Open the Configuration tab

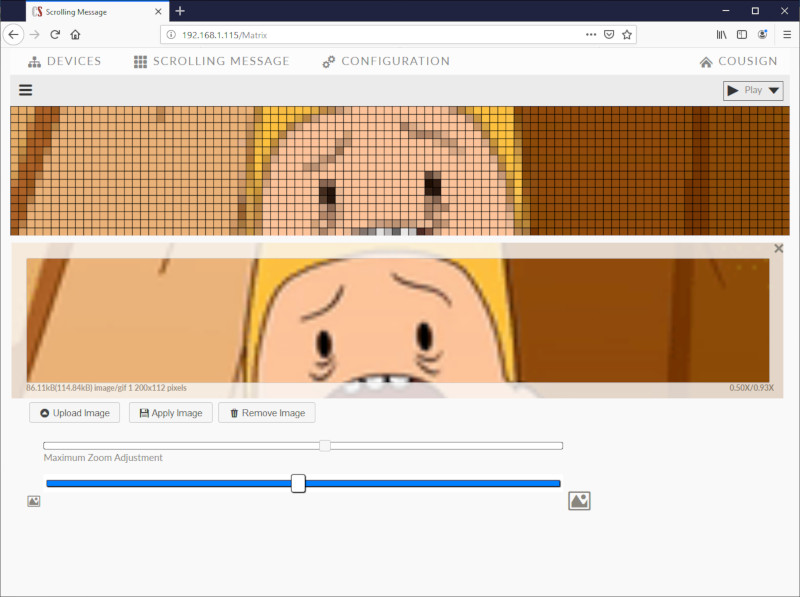pyautogui.click(x=386, y=61)
